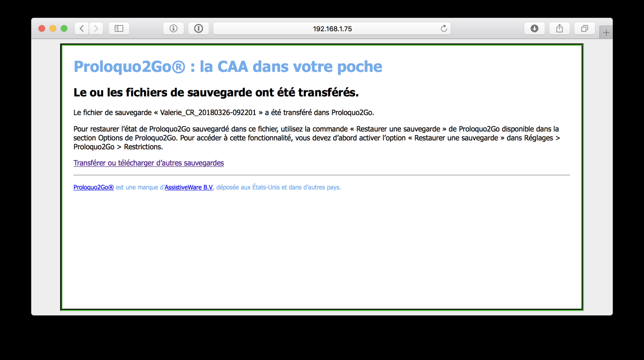Click the info circle toolbar icon
Screen dimensions: 644x360
click(173, 28)
